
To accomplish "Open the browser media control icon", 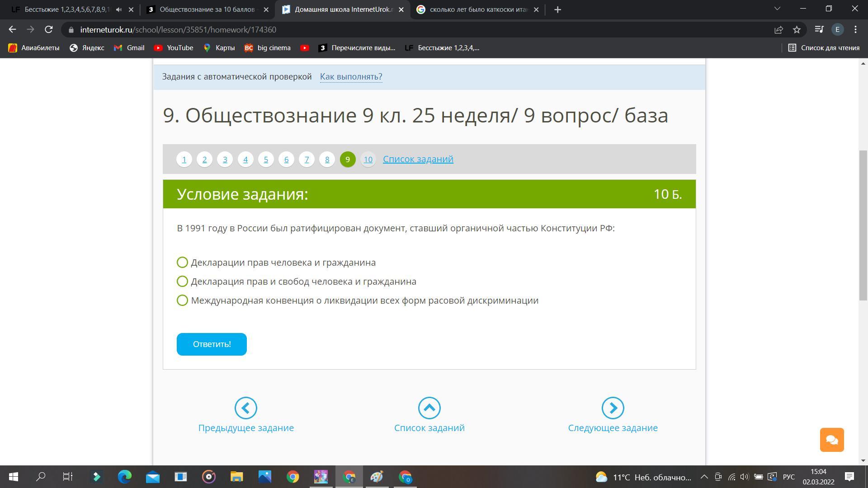I will [x=819, y=30].
